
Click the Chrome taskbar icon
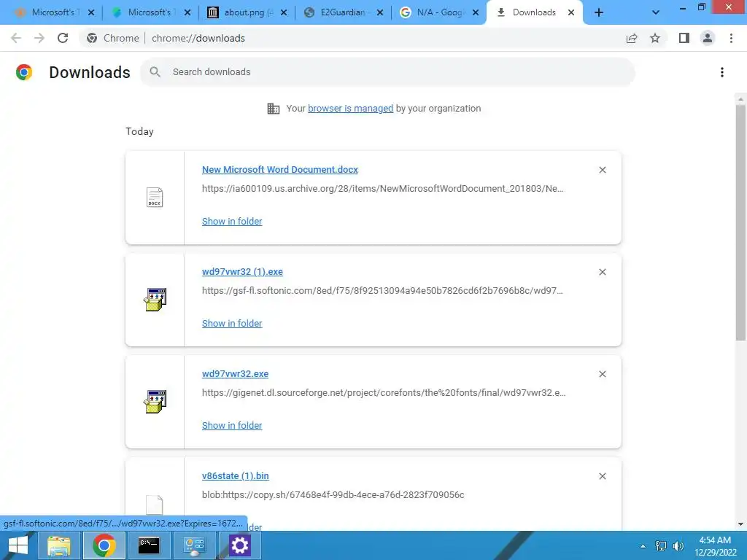coord(104,545)
